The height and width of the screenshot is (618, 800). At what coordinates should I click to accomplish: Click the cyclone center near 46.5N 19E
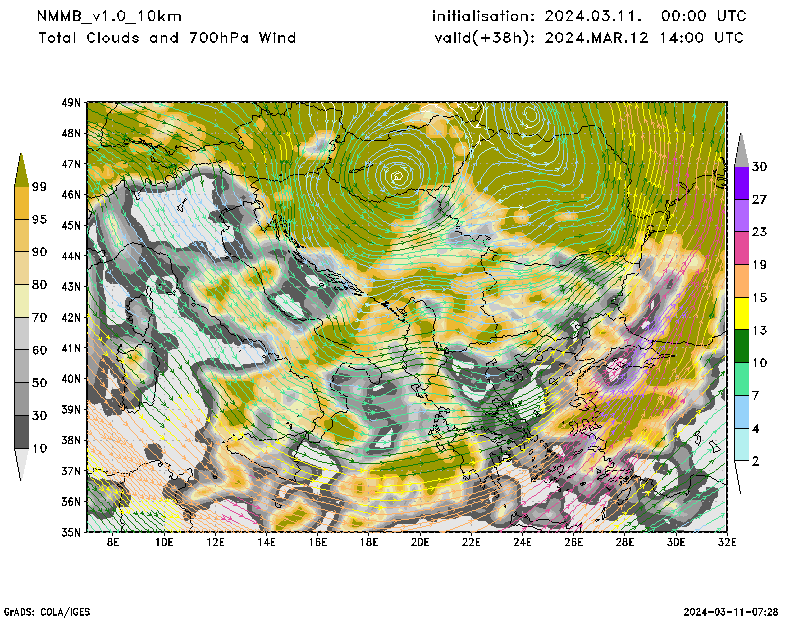[397, 176]
